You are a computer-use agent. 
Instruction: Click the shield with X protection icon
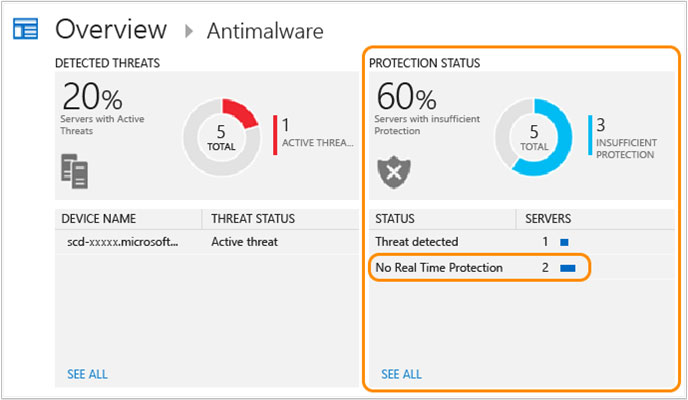tap(394, 172)
